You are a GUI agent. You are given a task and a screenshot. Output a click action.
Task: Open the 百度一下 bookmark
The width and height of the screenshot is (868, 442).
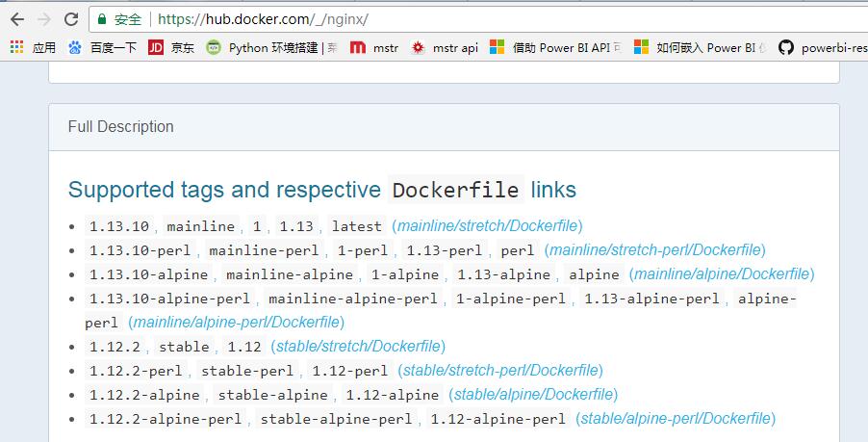coord(114,48)
